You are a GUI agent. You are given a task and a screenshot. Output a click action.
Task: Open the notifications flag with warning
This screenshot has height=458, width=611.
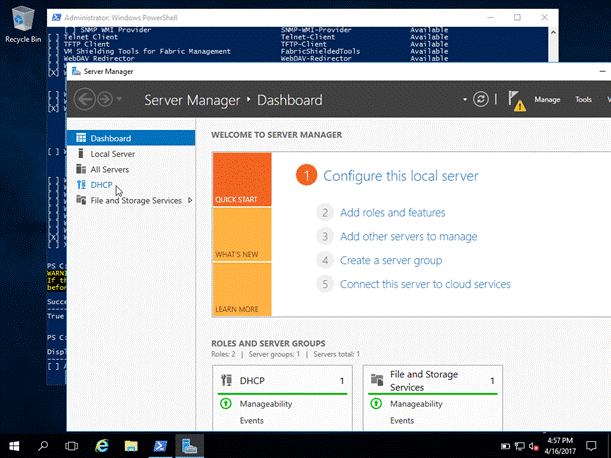[x=517, y=101]
